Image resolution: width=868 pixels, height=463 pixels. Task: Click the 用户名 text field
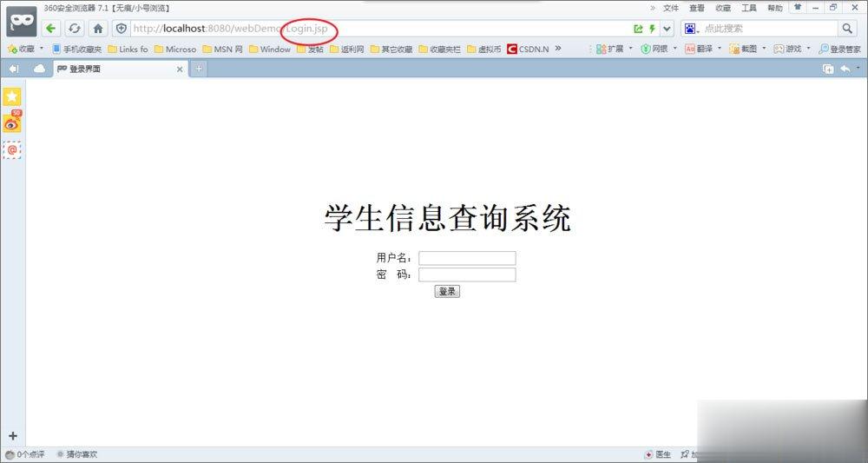pos(467,258)
